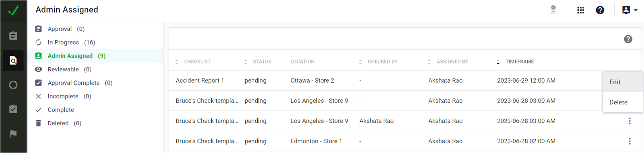Click the Admin Assigned person icon
Image resolution: width=644 pixels, height=153 pixels.
point(39,56)
